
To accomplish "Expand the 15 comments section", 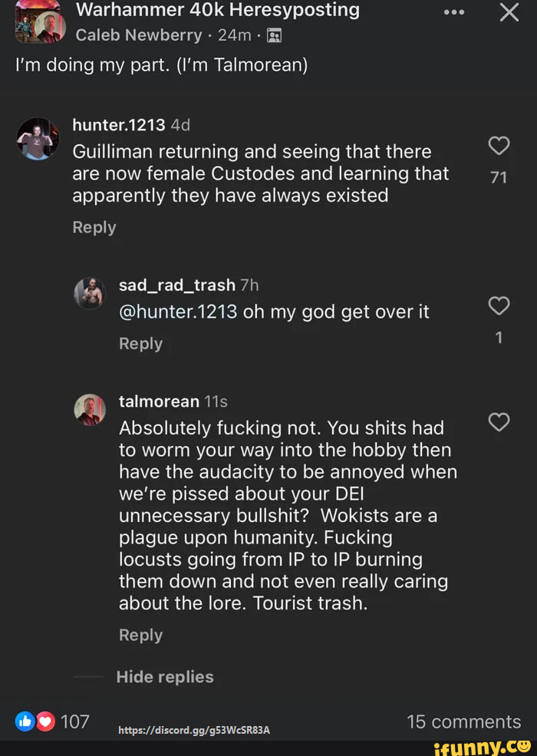I will 464,721.
